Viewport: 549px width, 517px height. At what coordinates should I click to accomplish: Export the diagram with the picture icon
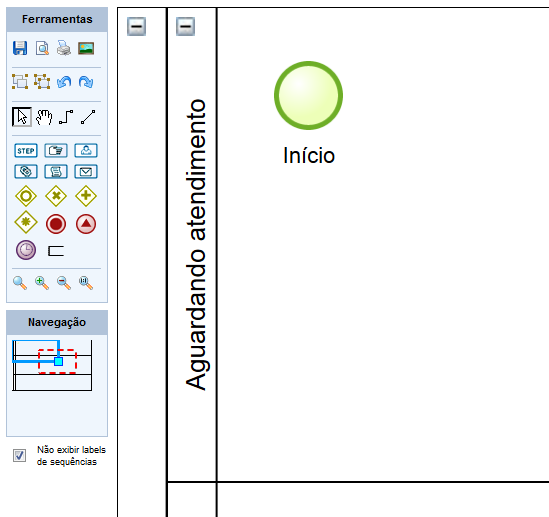coord(86,48)
